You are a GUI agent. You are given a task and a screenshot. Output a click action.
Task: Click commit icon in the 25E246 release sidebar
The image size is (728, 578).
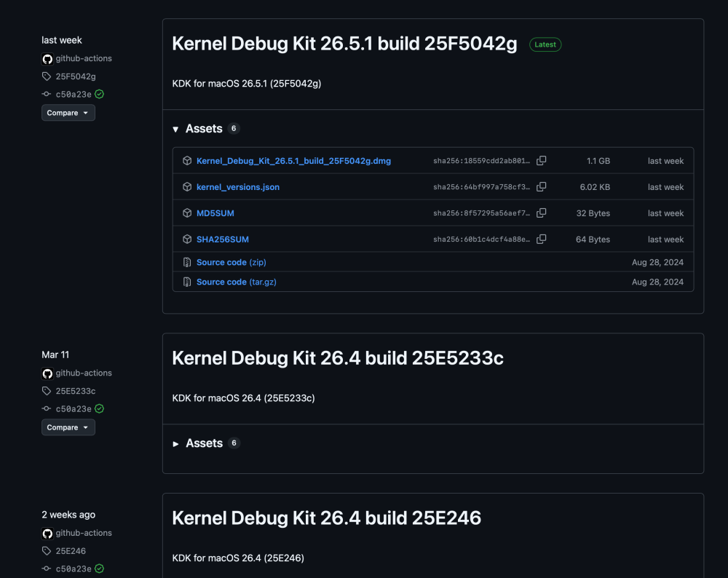tap(47, 569)
